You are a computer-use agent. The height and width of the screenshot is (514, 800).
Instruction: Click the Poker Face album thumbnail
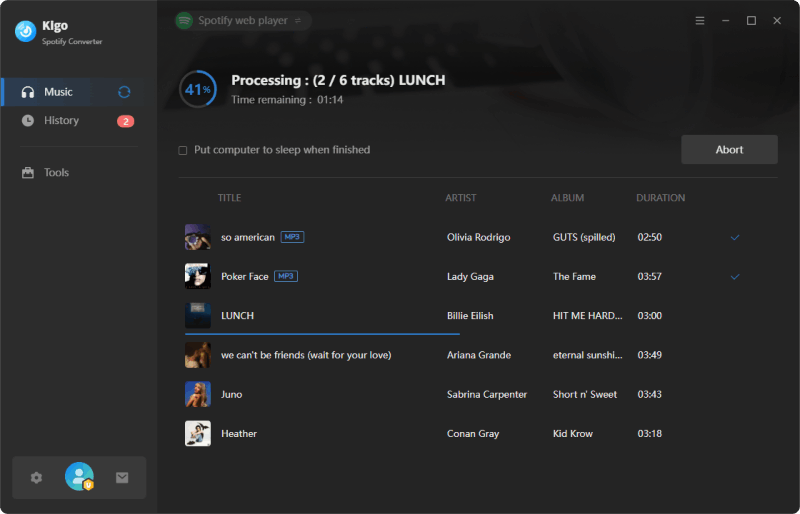point(198,276)
